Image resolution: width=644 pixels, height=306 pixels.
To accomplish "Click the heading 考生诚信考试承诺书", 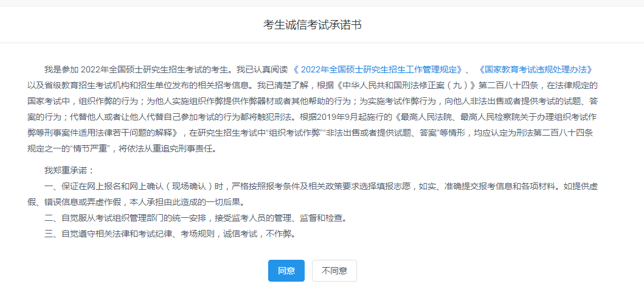I will (312, 25).
